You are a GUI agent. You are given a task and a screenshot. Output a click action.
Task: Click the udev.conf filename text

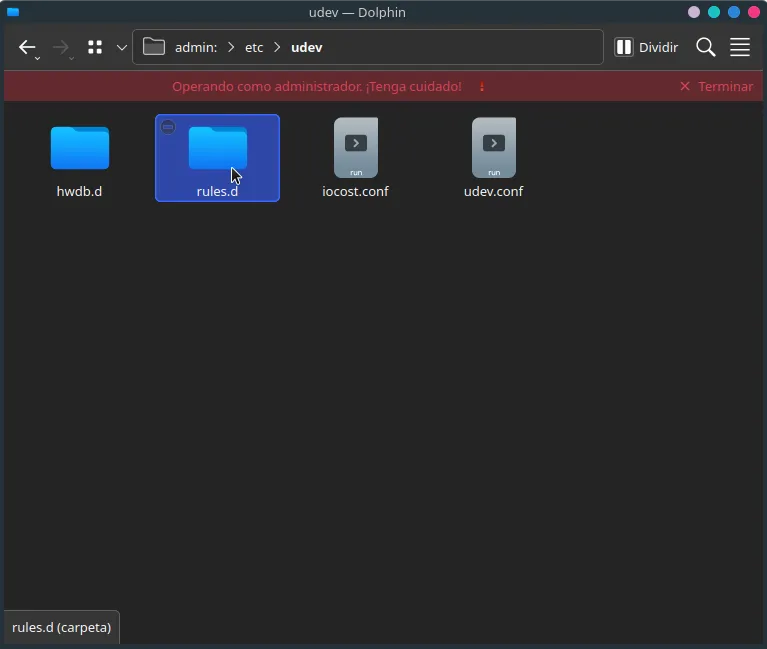493,191
